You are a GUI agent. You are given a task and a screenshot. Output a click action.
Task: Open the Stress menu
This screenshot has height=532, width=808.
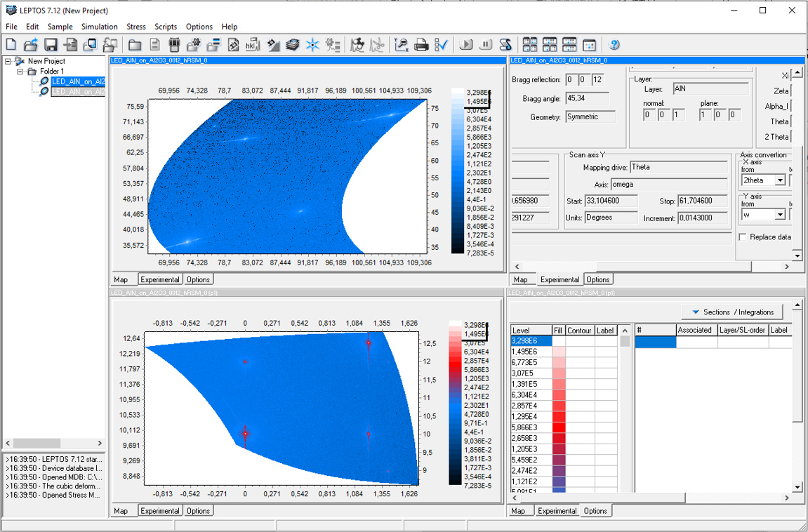135,27
